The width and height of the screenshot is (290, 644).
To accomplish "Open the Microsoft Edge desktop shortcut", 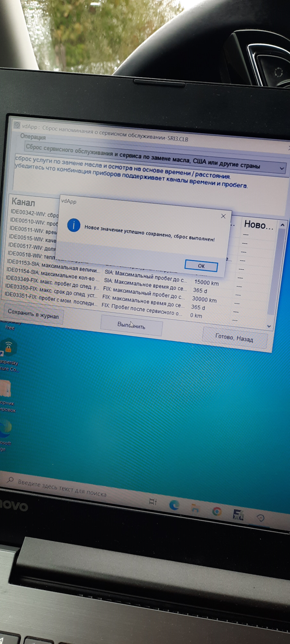I will click(6, 435).
